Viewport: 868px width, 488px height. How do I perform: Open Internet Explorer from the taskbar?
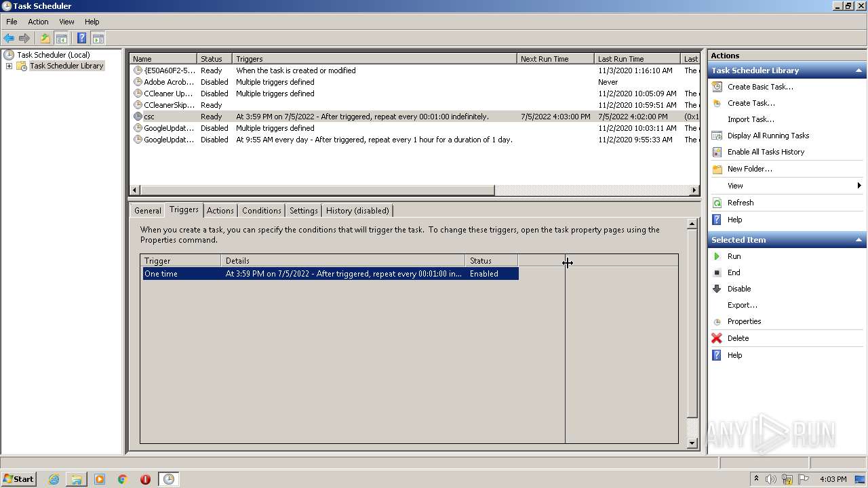(54, 479)
